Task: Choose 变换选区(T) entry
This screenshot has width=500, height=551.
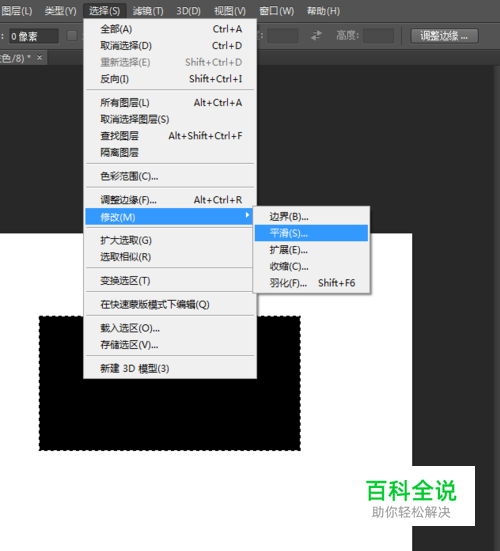Action: coord(170,281)
